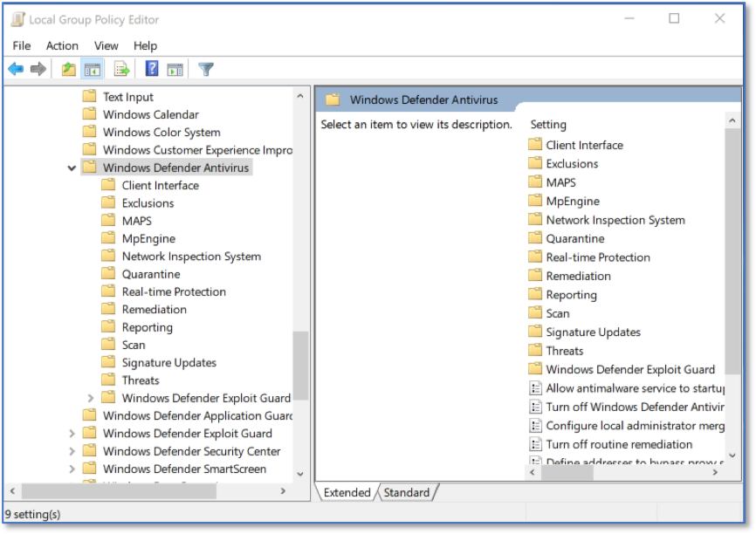756x534 pixels.
Task: Select Windows Defender Application Guard tree item
Action: pyautogui.click(x=197, y=416)
